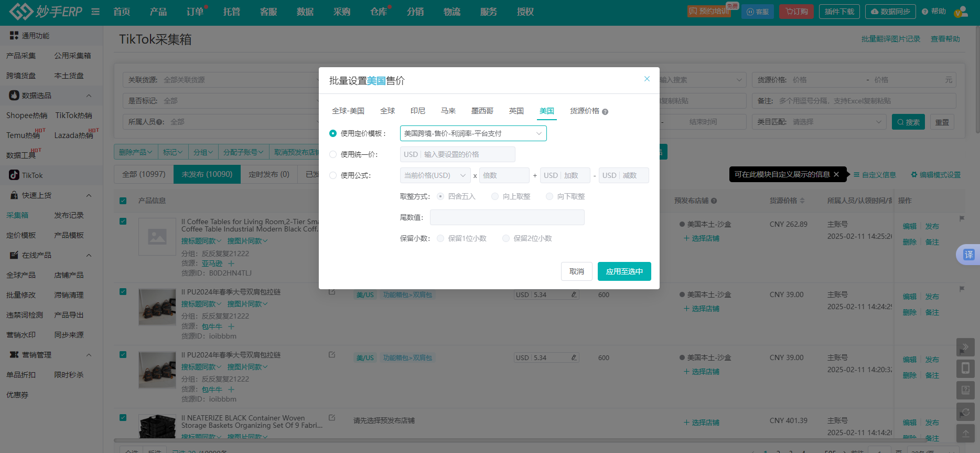Collapse the 在线产品 sidebar section
The width and height of the screenshot is (980, 453).
[x=89, y=255]
